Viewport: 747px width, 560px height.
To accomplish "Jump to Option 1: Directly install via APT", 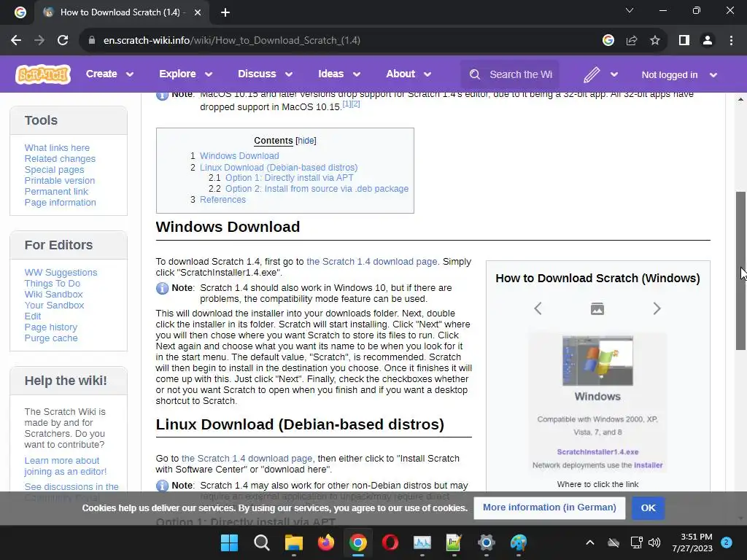I will pyautogui.click(x=289, y=178).
